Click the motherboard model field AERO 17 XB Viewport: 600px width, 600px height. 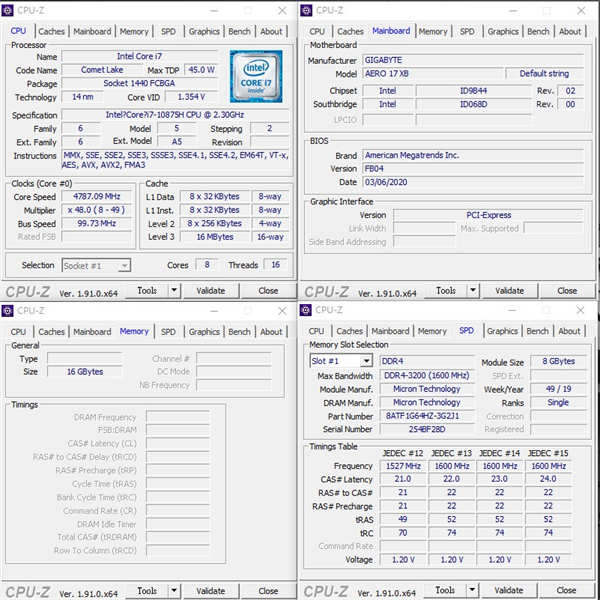click(432, 73)
